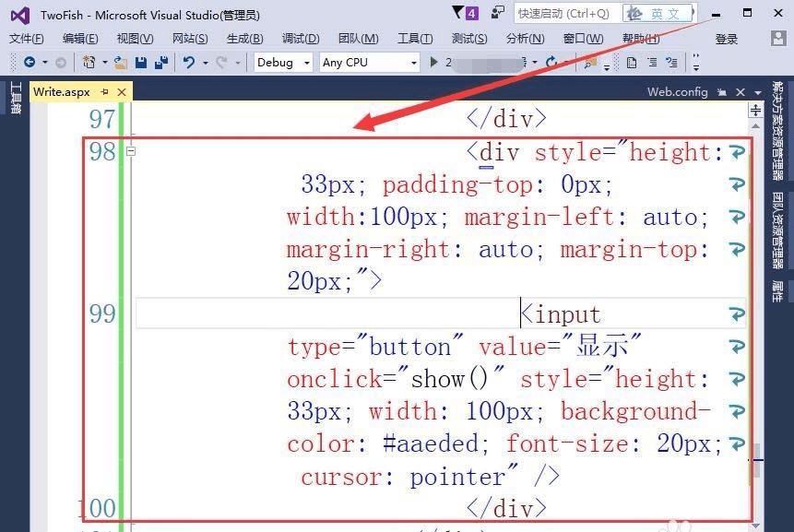Image resolution: width=794 pixels, height=532 pixels.
Task: Click the Uncomment lines icon
Action: click(x=672, y=63)
